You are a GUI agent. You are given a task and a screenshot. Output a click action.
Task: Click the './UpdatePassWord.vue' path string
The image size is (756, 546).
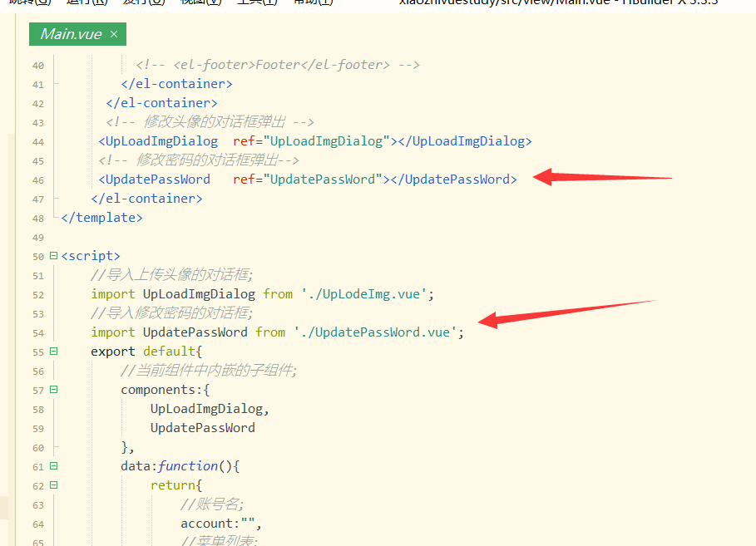[375, 332]
